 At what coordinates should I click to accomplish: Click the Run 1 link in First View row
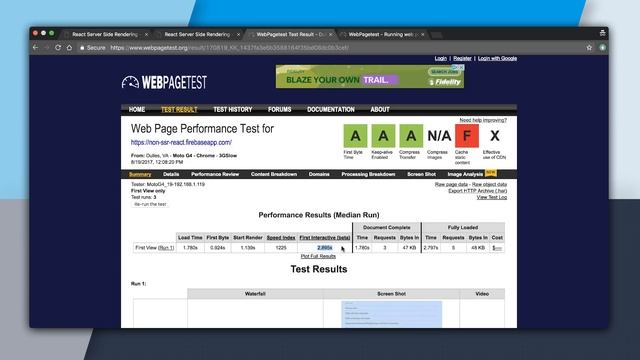click(166, 248)
